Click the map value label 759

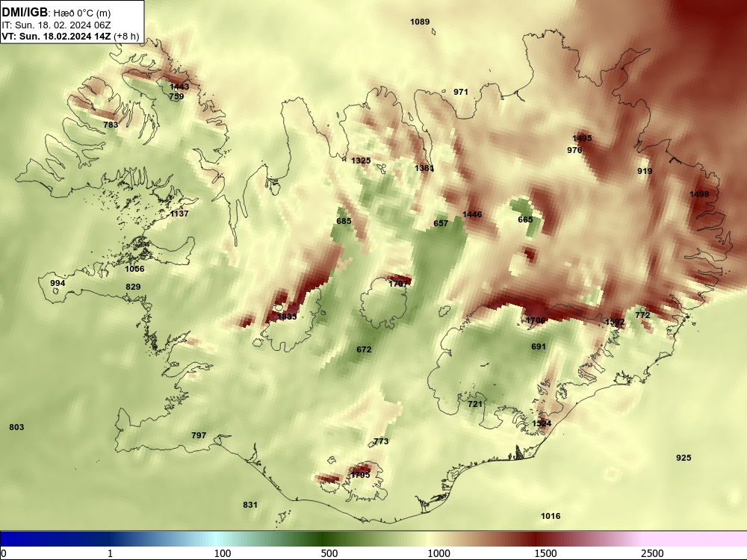(x=176, y=96)
